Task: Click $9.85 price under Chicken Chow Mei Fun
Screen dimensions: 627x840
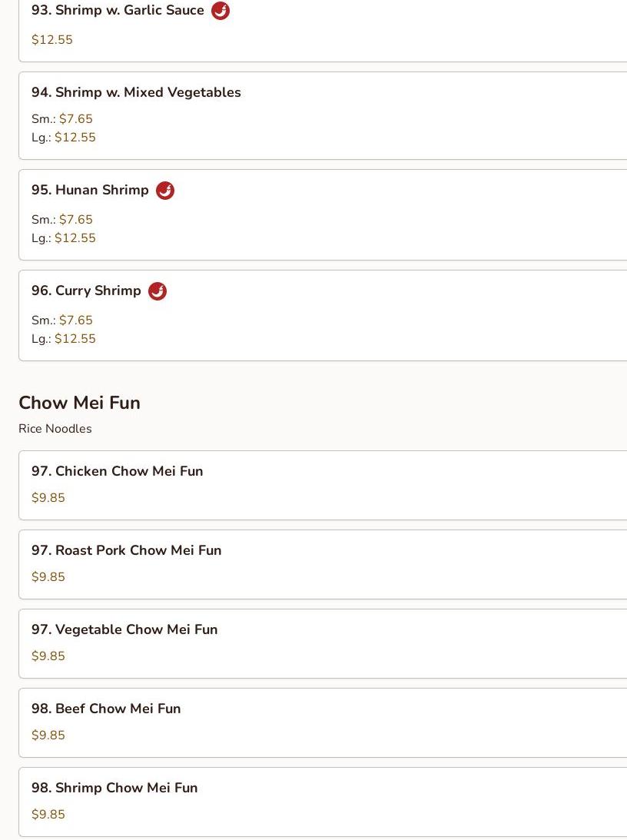Action: tap(48, 498)
